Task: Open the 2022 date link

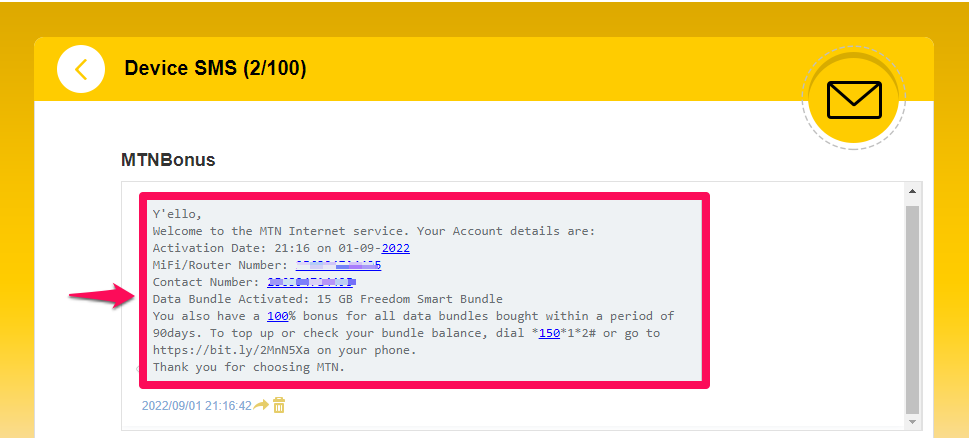Action: pyautogui.click(x=396, y=248)
